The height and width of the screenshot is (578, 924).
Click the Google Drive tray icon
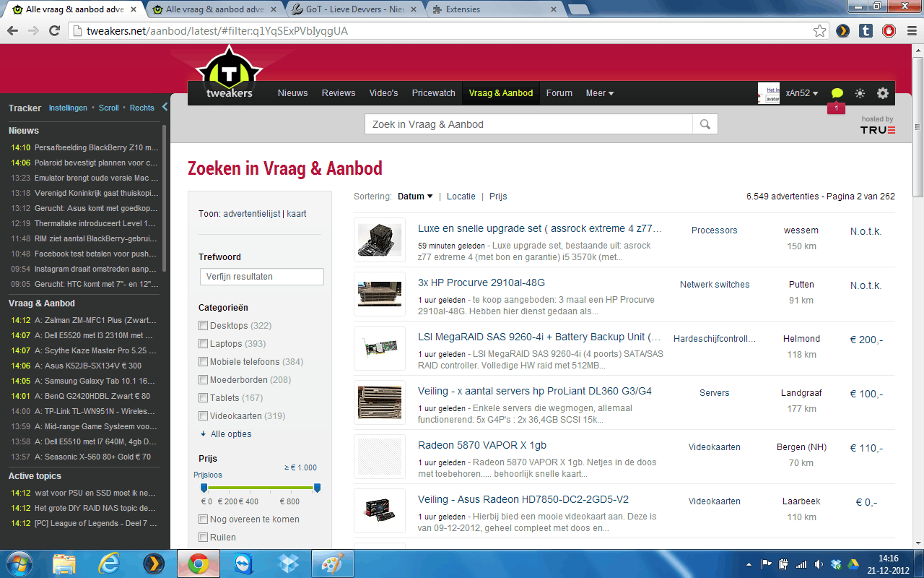[853, 564]
